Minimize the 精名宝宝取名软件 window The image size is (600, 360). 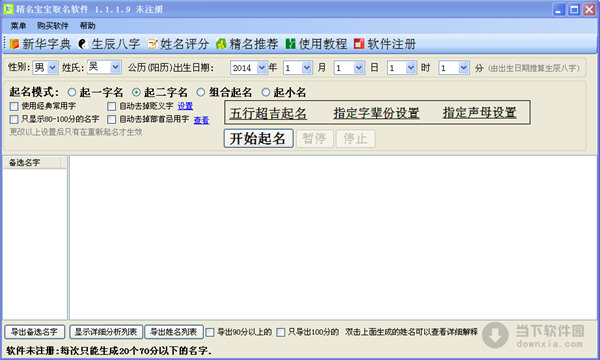(559, 9)
